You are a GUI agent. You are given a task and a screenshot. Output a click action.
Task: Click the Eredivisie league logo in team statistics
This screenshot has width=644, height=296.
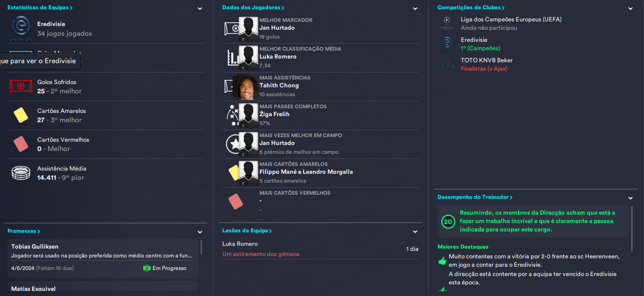[20, 28]
